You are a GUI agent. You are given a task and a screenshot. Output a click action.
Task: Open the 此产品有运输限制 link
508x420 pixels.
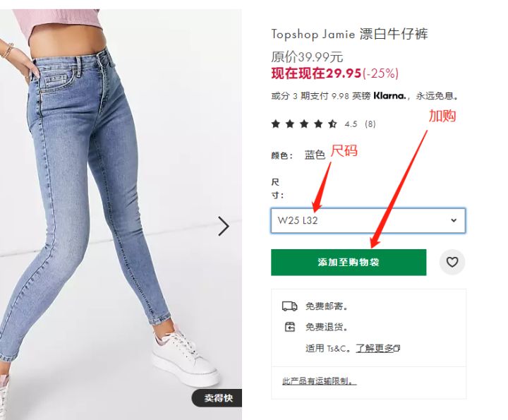[320, 381]
